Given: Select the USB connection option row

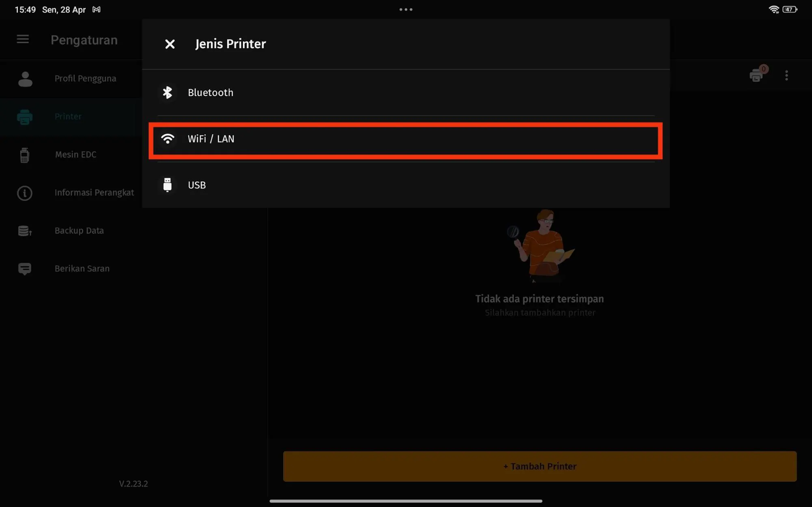Looking at the screenshot, I should pyautogui.click(x=405, y=185).
